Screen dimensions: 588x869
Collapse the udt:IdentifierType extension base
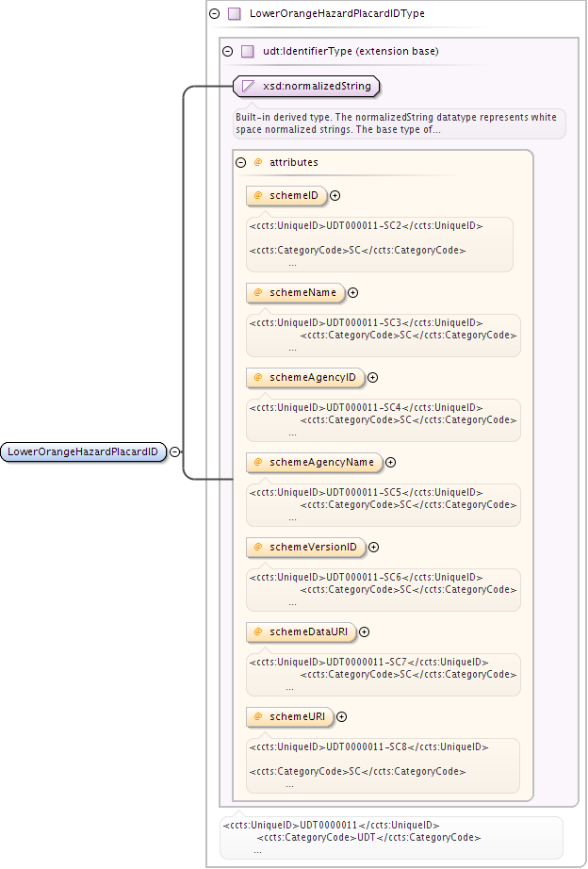(x=227, y=52)
